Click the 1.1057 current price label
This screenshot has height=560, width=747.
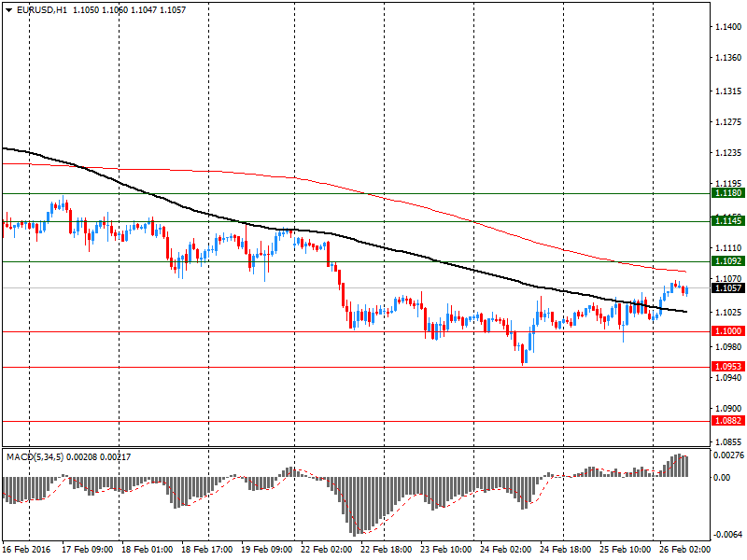pyautogui.click(x=727, y=288)
